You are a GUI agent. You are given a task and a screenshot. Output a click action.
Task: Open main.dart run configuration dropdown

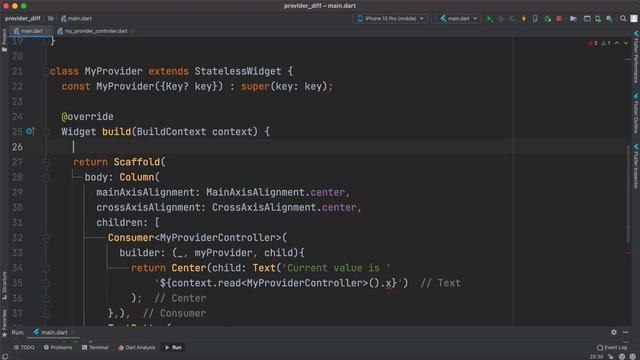[x=458, y=19]
